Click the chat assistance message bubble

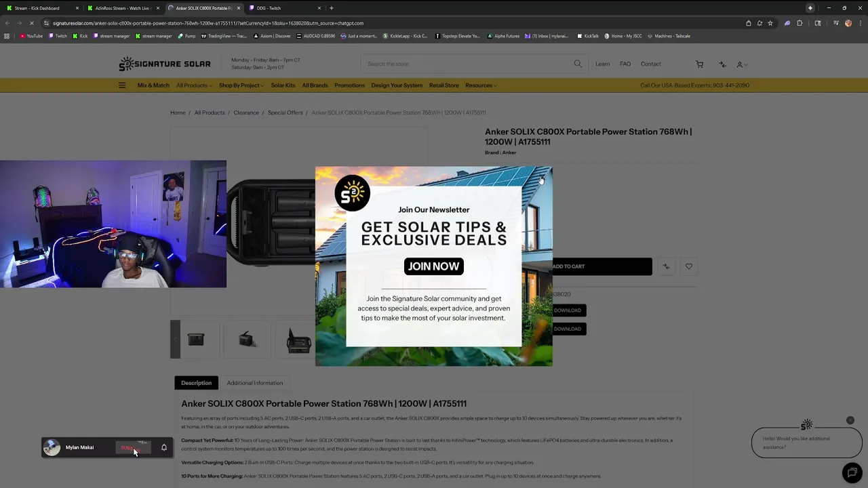806,443
